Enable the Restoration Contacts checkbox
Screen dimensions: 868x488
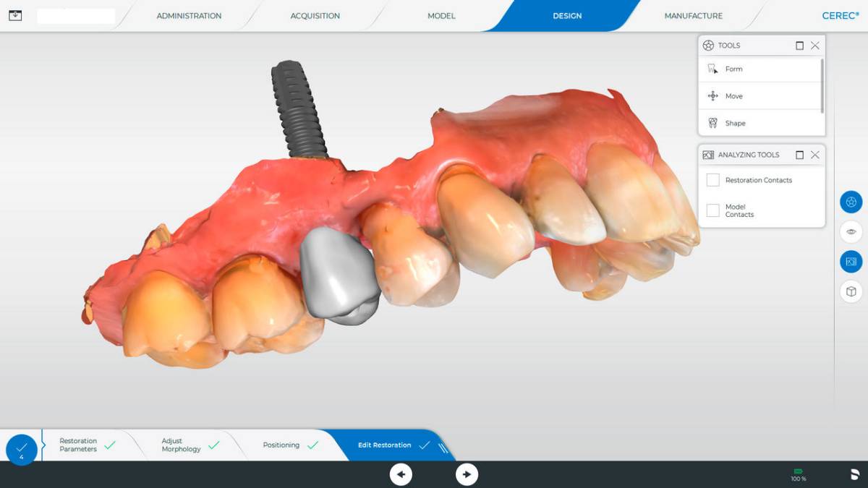[712, 180]
